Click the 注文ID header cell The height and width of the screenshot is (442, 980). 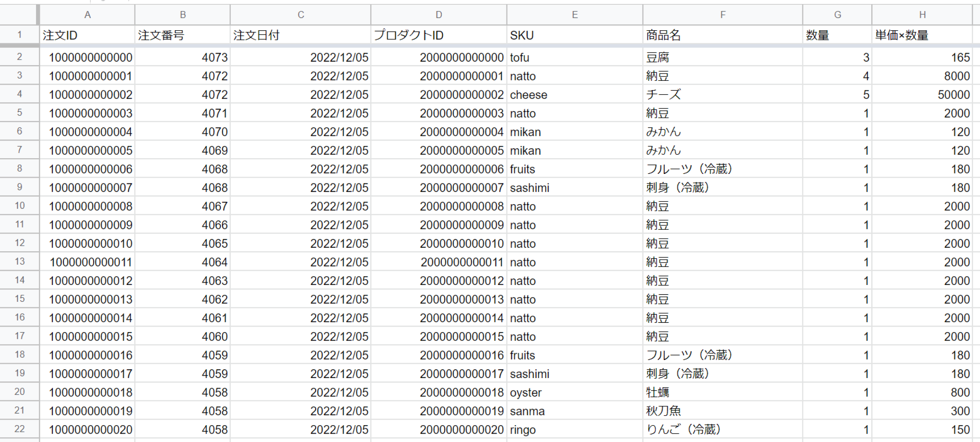(87, 35)
